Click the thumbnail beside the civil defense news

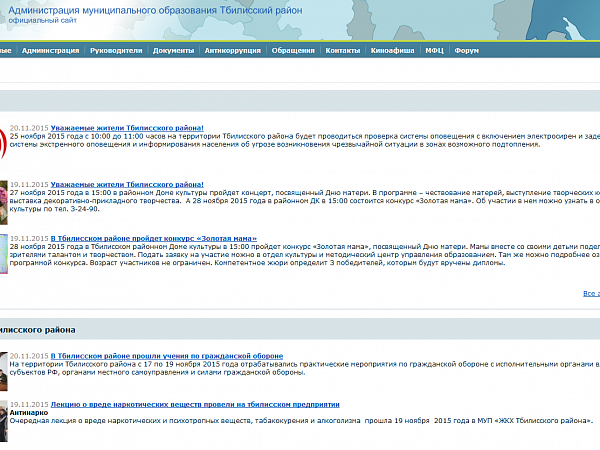[3, 363]
